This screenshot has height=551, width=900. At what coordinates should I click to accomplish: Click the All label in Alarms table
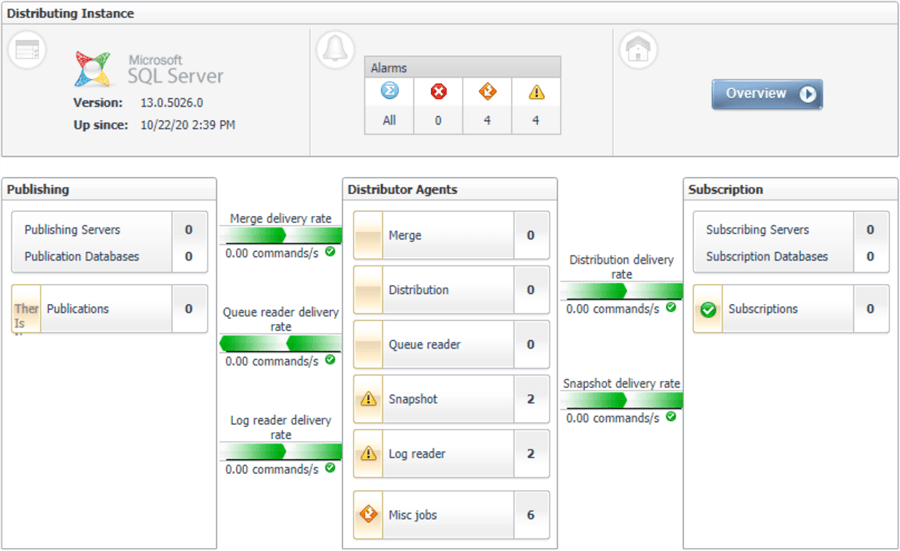coord(389,121)
